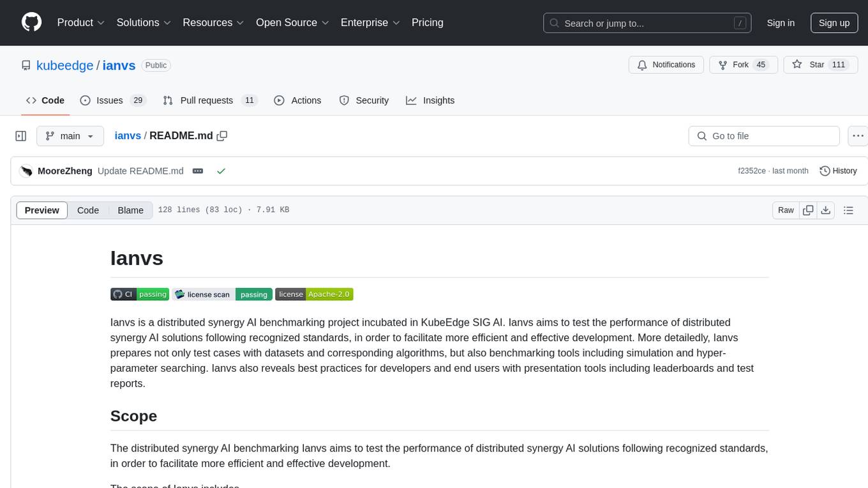Viewport: 868px width, 488px height.
Task: Open MooreZheng's profile avatar
Action: coord(26,171)
